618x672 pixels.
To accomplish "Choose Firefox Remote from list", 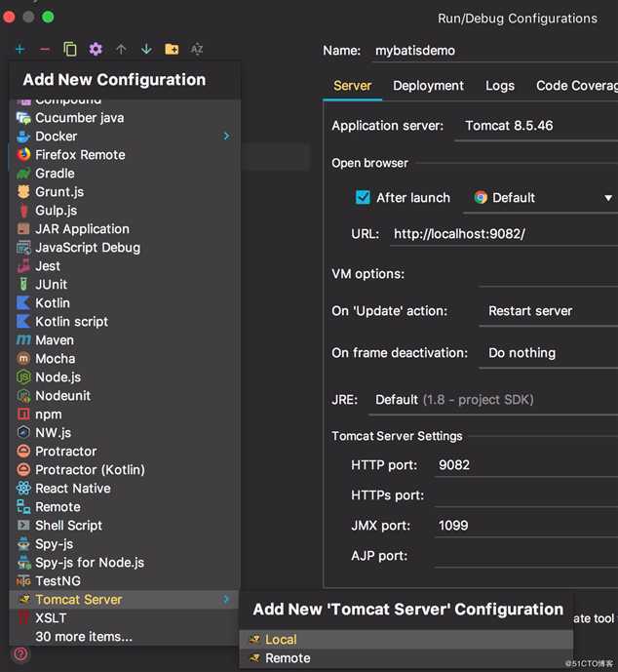I will pos(124,155).
